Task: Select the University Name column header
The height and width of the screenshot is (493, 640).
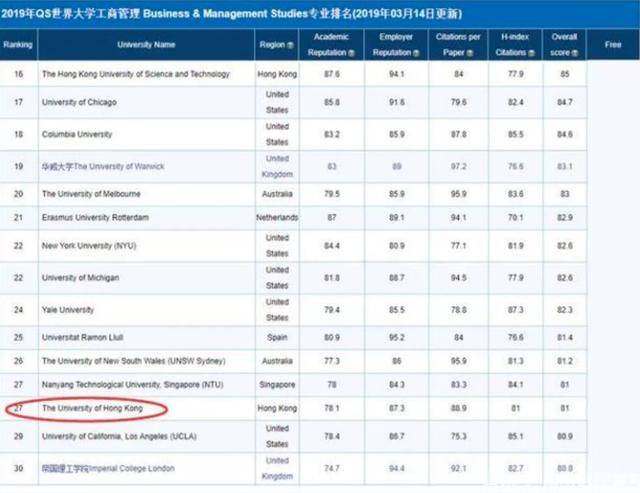Action: tap(146, 45)
